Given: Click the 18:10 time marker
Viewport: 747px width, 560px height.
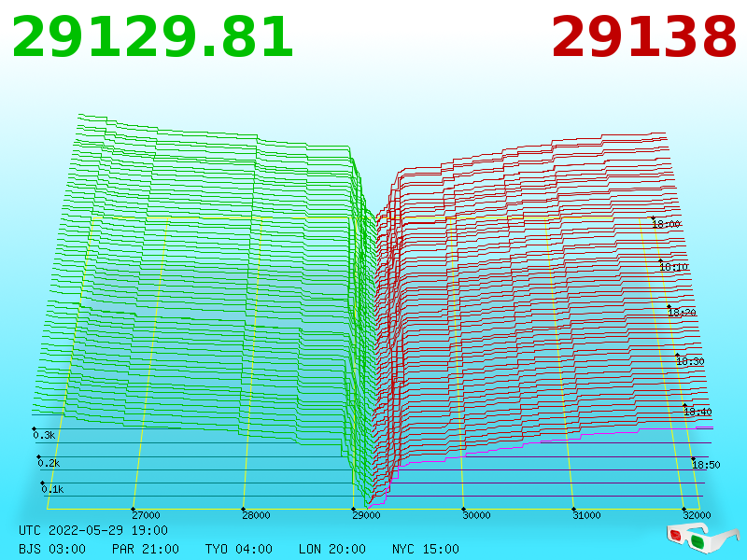Looking at the screenshot, I should 673,267.
